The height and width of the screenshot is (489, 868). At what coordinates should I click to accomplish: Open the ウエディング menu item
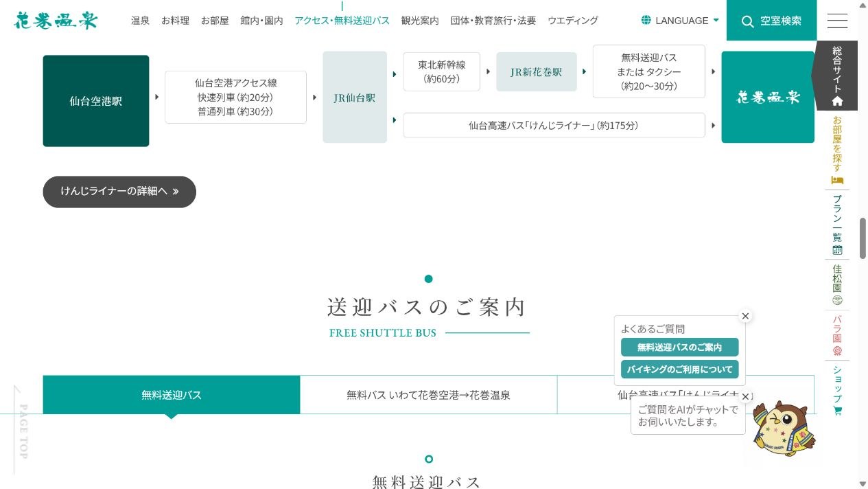tap(573, 21)
